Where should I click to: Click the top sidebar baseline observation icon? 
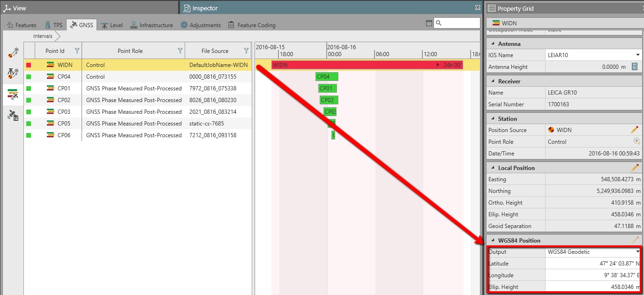[x=13, y=53]
